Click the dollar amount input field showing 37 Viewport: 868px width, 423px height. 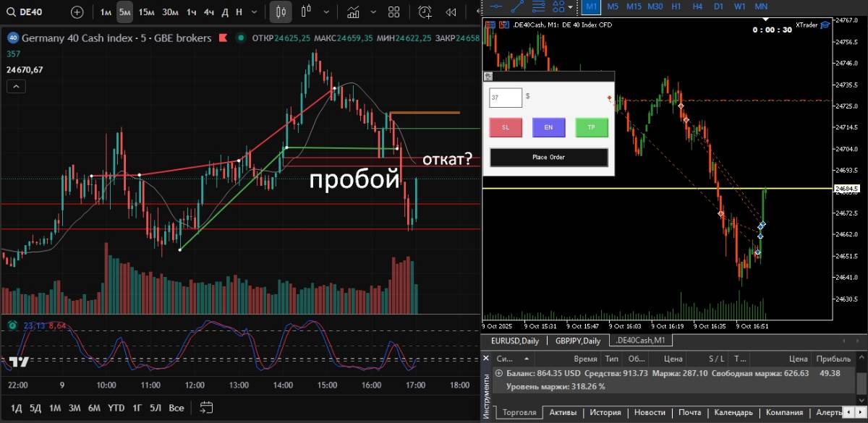click(x=506, y=97)
